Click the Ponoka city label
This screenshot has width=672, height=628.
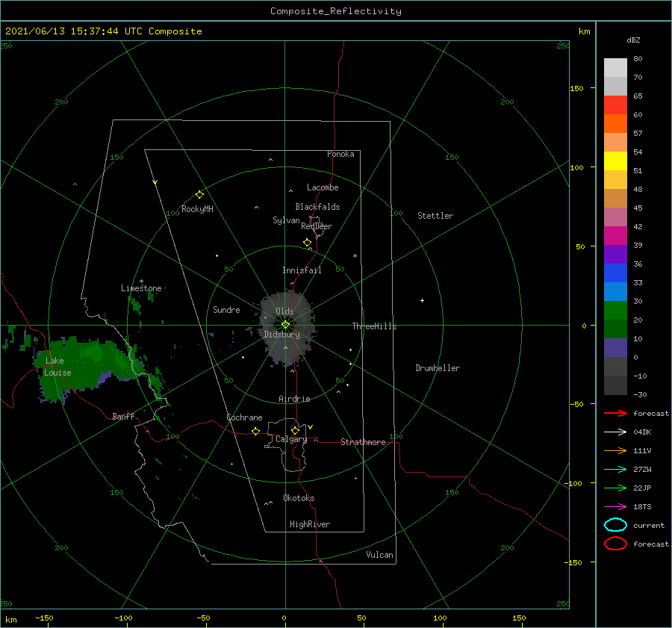[x=340, y=154]
